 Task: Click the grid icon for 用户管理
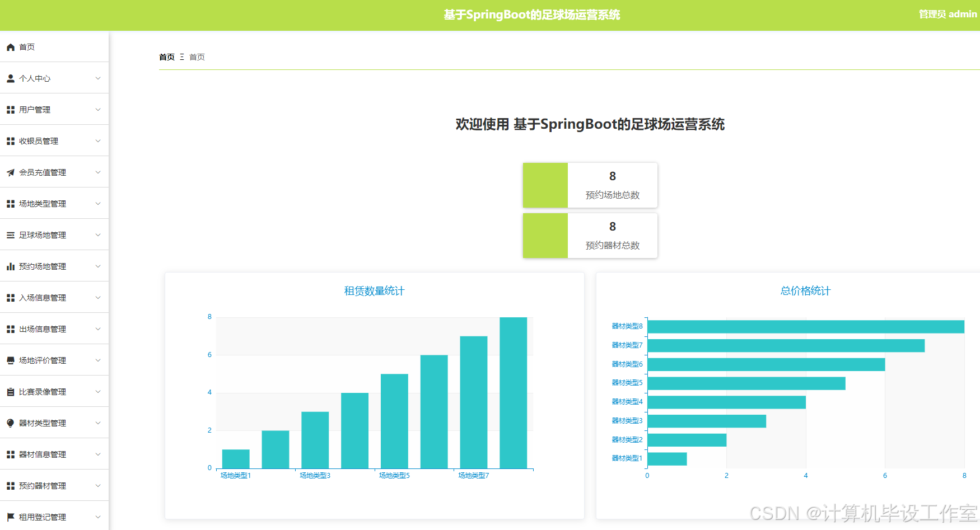pos(11,110)
